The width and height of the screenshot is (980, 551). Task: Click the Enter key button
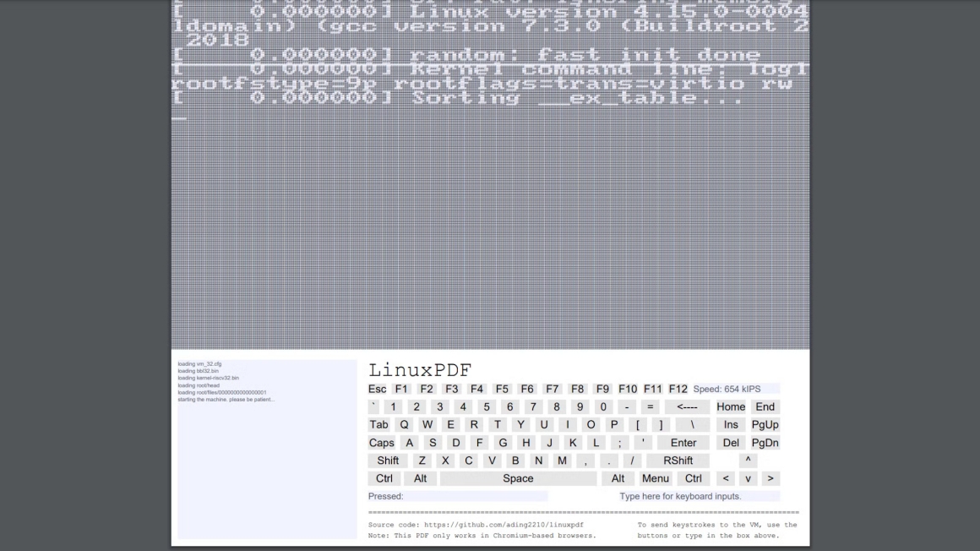pyautogui.click(x=683, y=443)
